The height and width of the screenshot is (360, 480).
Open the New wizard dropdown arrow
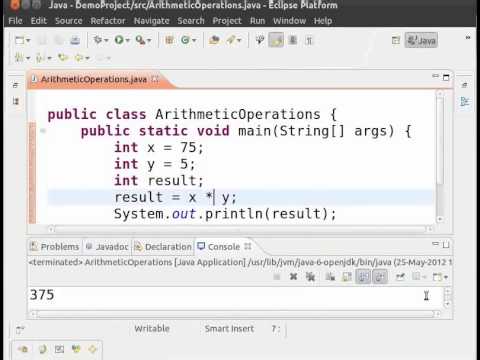[28, 41]
